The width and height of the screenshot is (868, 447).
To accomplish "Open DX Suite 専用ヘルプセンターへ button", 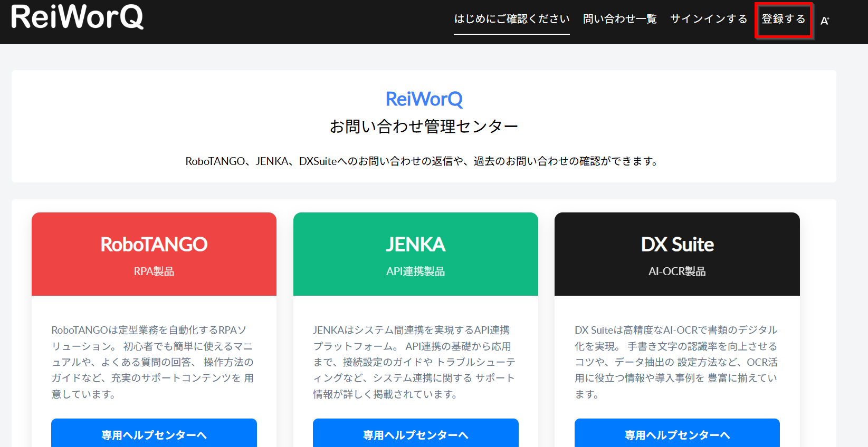I will point(677,434).
